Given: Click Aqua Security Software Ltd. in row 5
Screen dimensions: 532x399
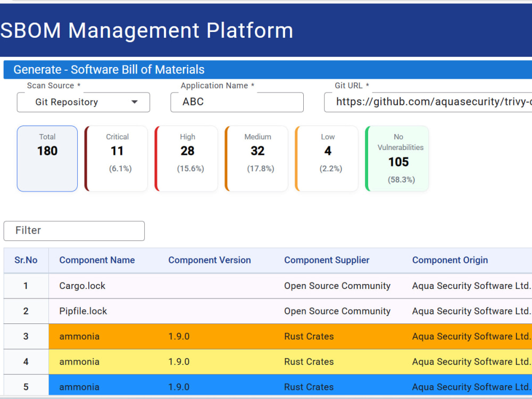Looking at the screenshot, I should tap(471, 387).
